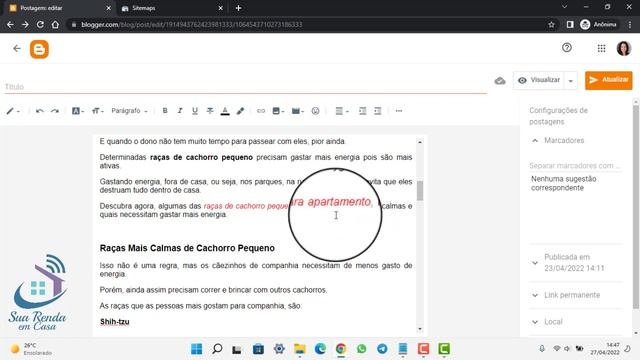Click the cloud save status icon
The width and height of the screenshot is (640, 360).
tap(500, 81)
